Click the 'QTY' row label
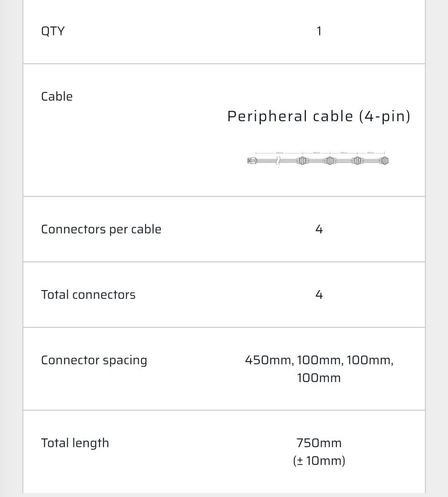Image resolution: width=448 pixels, height=497 pixels. (x=53, y=31)
